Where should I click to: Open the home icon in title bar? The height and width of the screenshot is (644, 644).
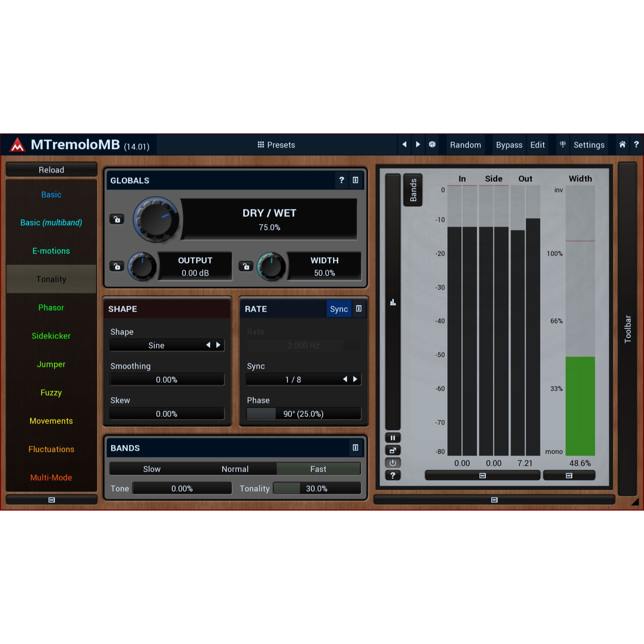622,144
